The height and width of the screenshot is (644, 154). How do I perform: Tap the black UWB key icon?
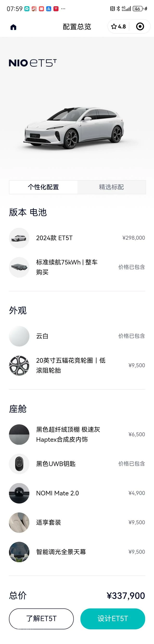tap(19, 464)
